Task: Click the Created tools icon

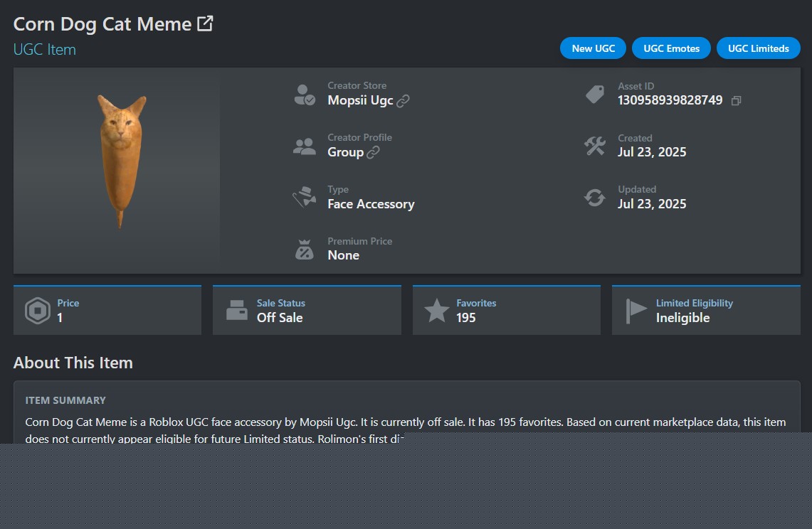Action: click(x=594, y=146)
